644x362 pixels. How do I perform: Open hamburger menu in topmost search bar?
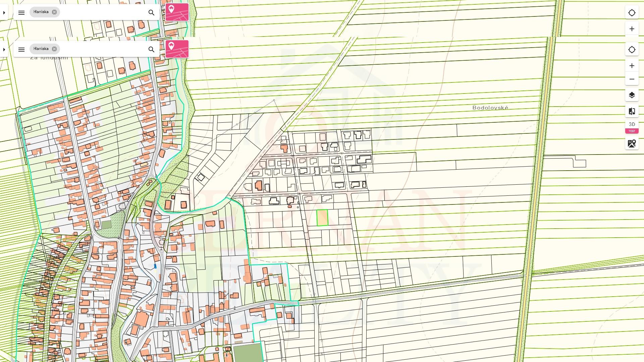21,13
